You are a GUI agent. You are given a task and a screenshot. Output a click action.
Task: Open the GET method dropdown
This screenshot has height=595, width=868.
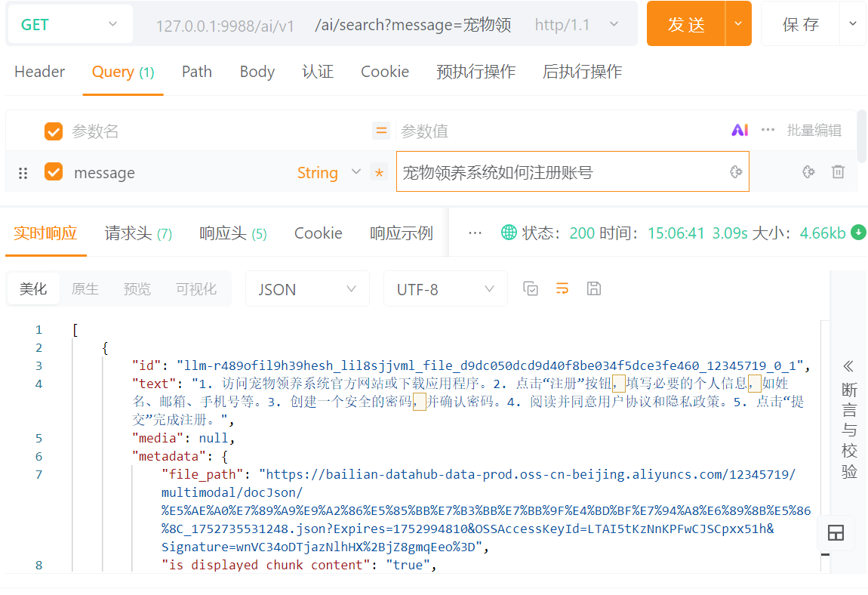[69, 24]
